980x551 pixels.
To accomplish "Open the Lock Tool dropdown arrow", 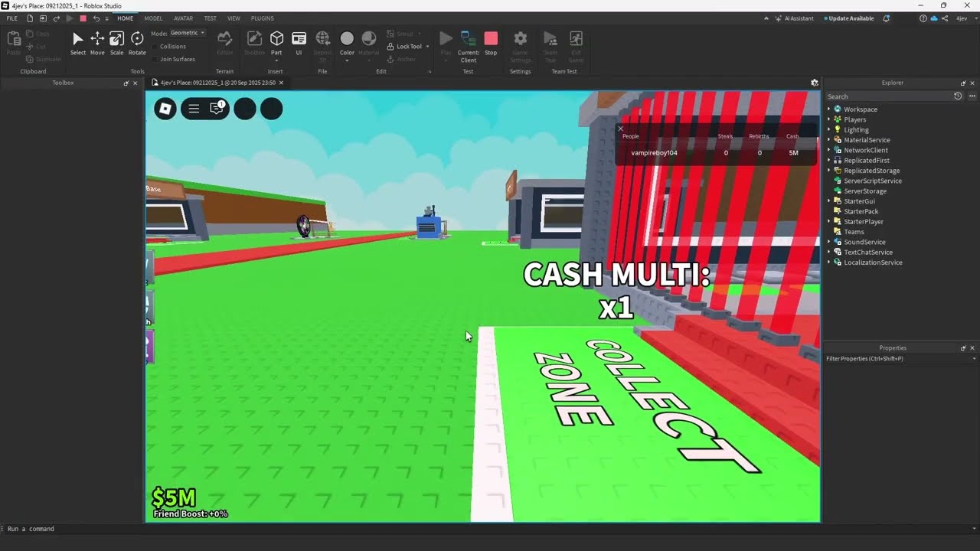I will click(427, 47).
